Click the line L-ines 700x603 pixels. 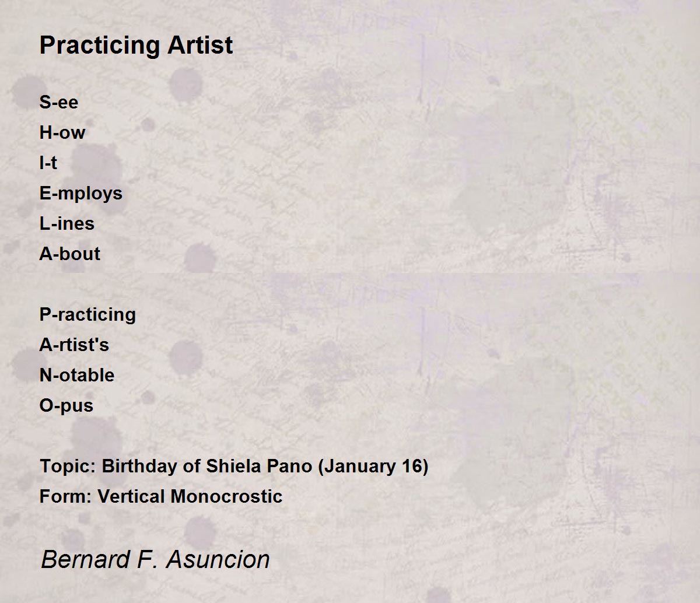pos(67,223)
